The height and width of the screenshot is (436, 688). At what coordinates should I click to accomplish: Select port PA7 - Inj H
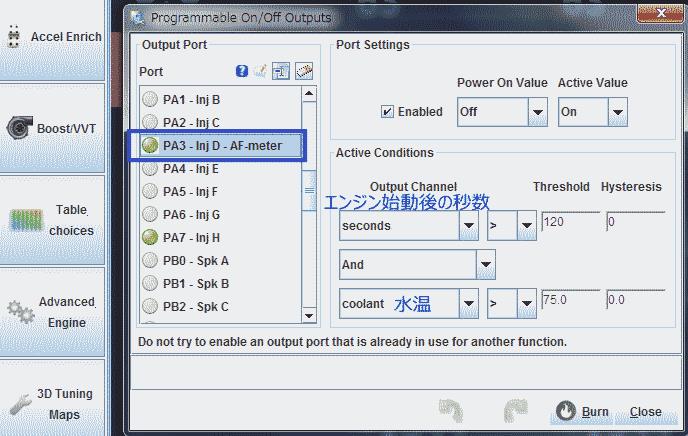[221, 238]
